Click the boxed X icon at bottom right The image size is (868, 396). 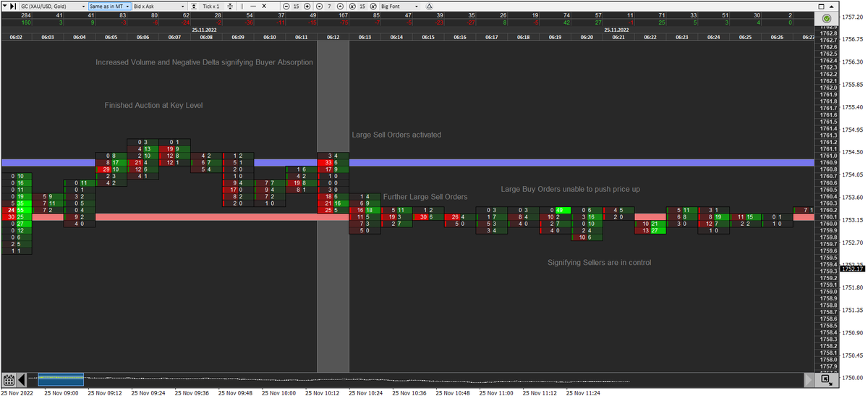(826, 379)
